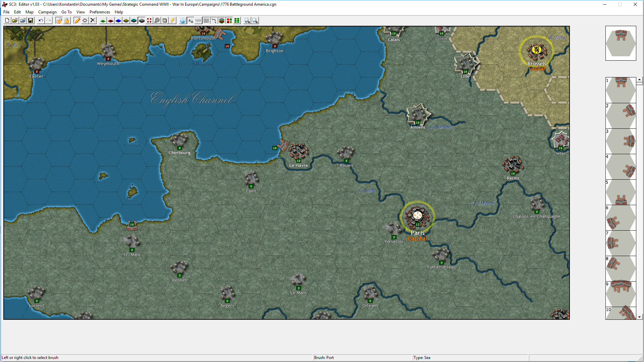Select the olive layer tile icon
644x362 pixels.
click(x=126, y=21)
